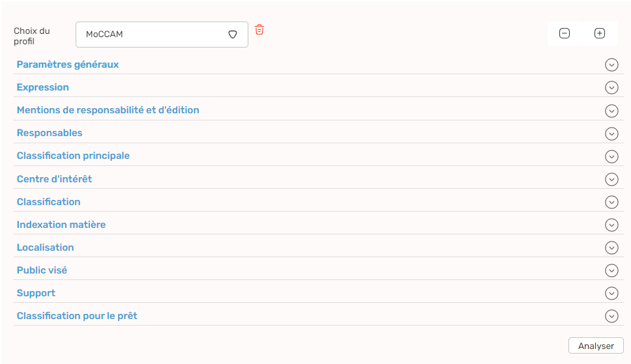The image size is (631, 364).
Task: Delete the selected MoCCAM profile via trash icon
Action: click(x=259, y=29)
